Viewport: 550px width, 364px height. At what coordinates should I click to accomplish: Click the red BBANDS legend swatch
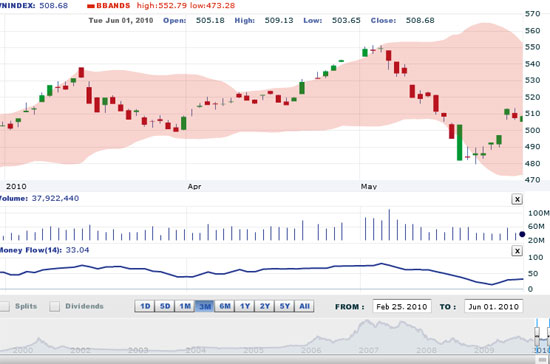91,6
